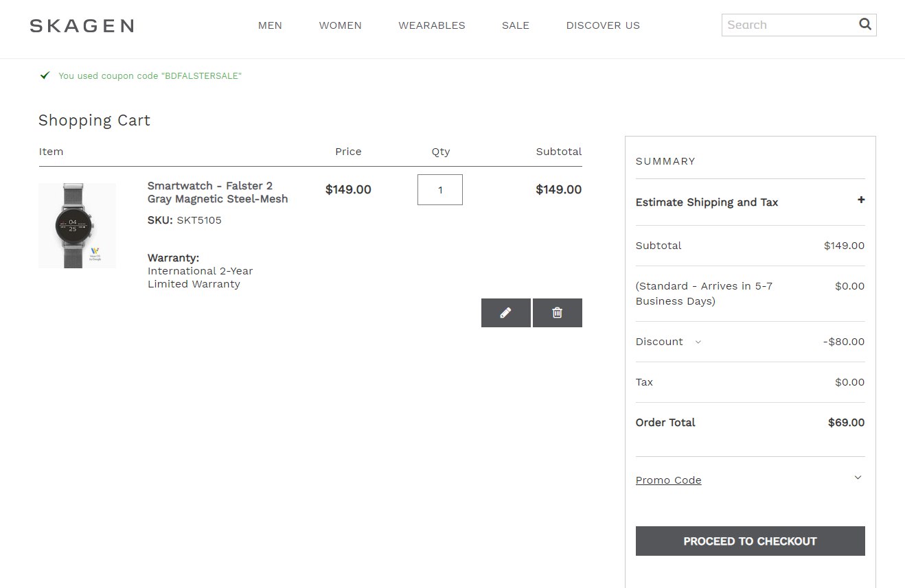Open the WOMEN menu
The height and width of the screenshot is (588, 905).
[x=340, y=25]
